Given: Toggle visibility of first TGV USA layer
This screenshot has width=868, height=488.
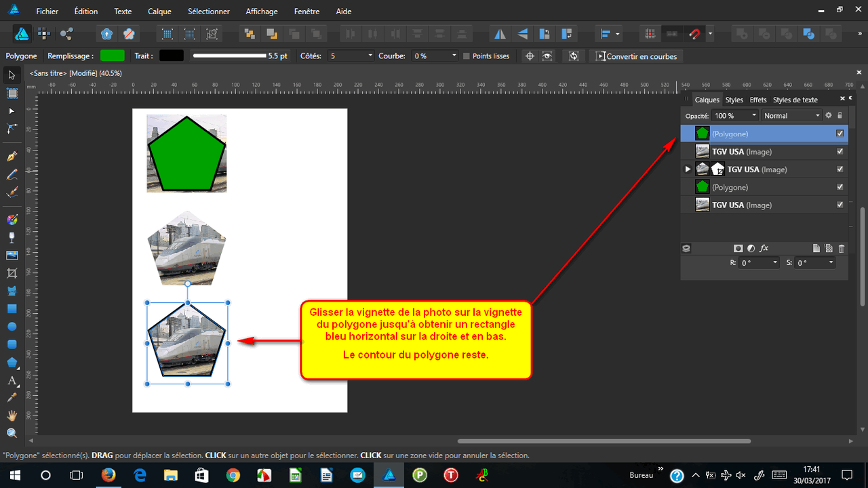Looking at the screenshot, I should pyautogui.click(x=840, y=151).
